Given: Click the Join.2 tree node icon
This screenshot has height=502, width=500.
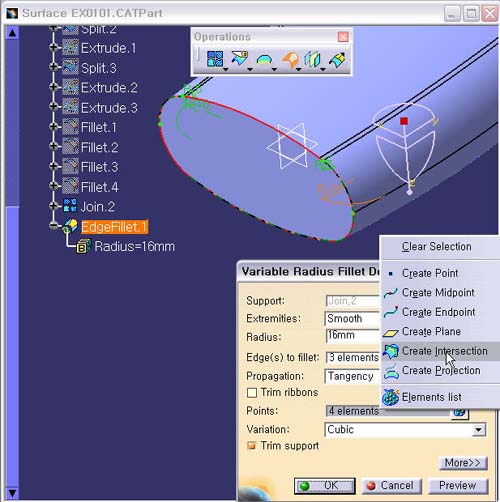Looking at the screenshot, I should point(70,206).
